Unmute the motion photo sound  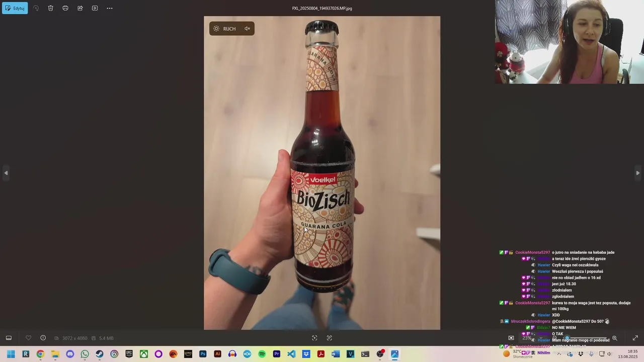[247, 29]
